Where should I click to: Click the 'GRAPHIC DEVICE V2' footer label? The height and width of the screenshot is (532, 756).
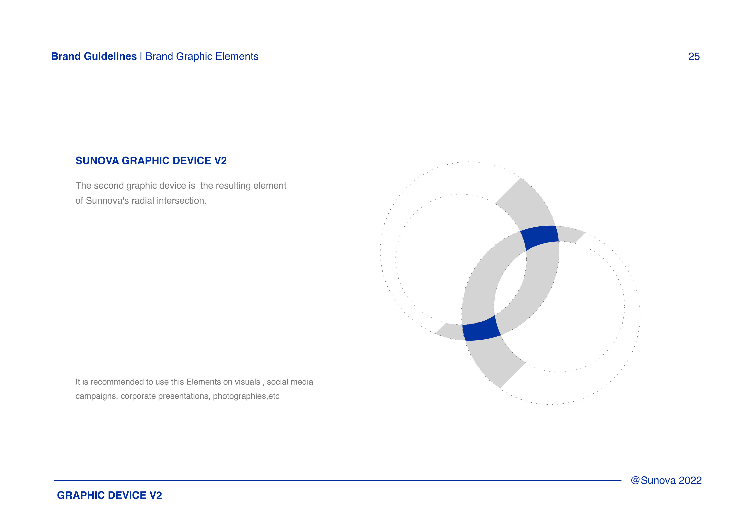109,495
